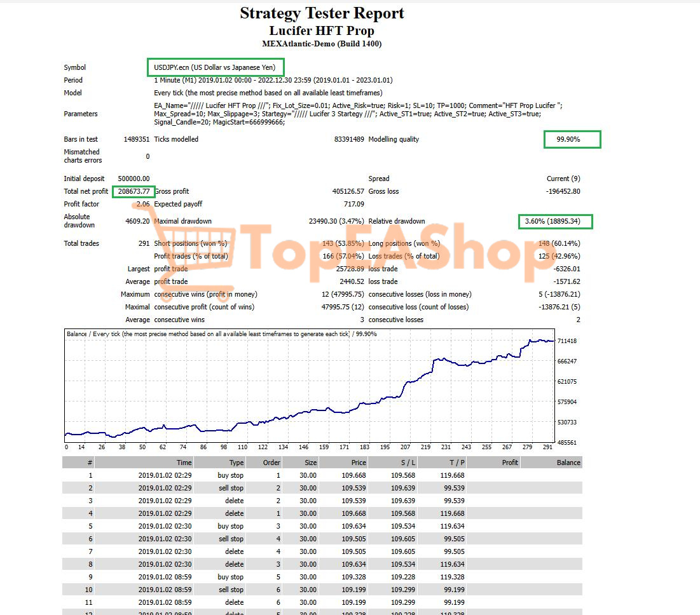Click the gross profit value 405126.57
This screenshot has width=700, height=615.
point(348,191)
